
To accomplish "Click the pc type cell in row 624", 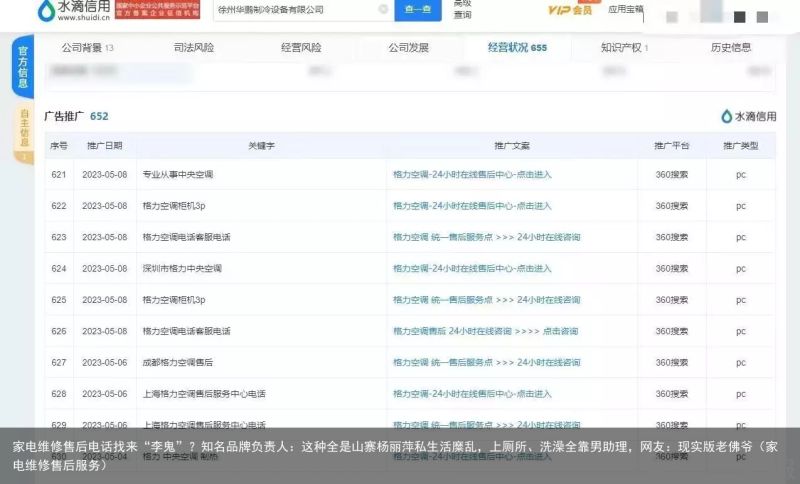I will (741, 269).
